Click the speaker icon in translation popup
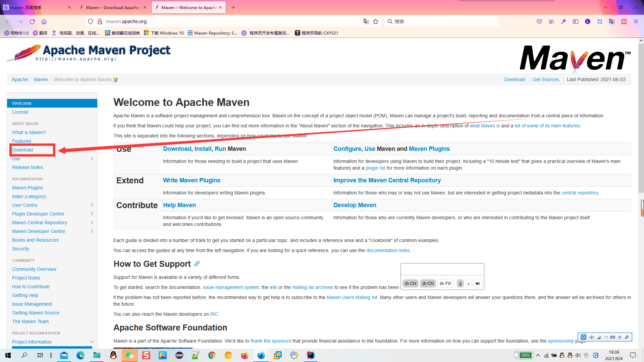This screenshot has width=644, height=362. pyautogui.click(x=478, y=284)
